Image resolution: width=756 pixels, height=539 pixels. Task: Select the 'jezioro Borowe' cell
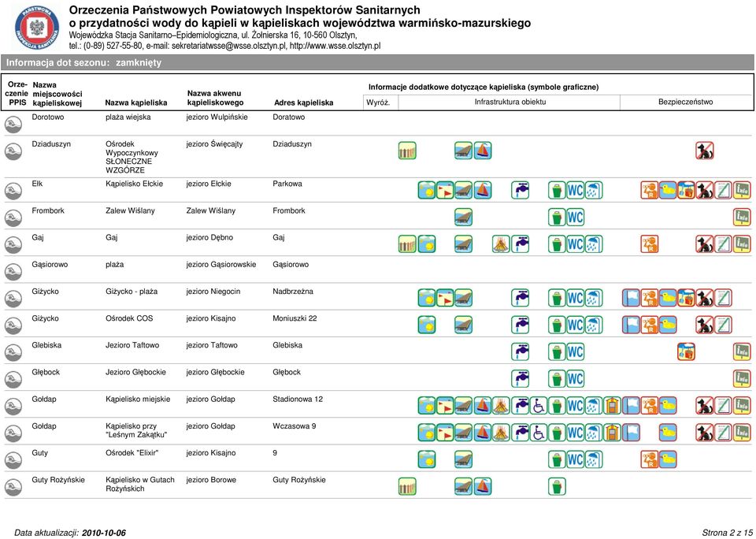[x=211, y=480]
